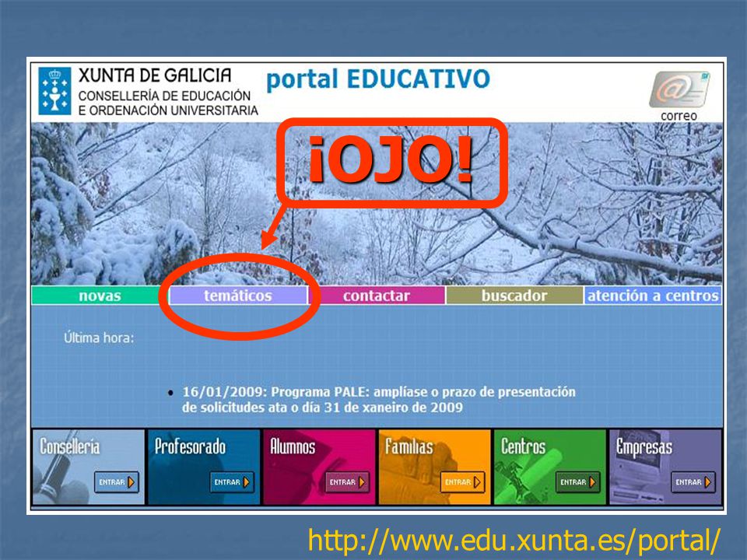
Task: Open the Programa PALE news item
Action: [379, 400]
